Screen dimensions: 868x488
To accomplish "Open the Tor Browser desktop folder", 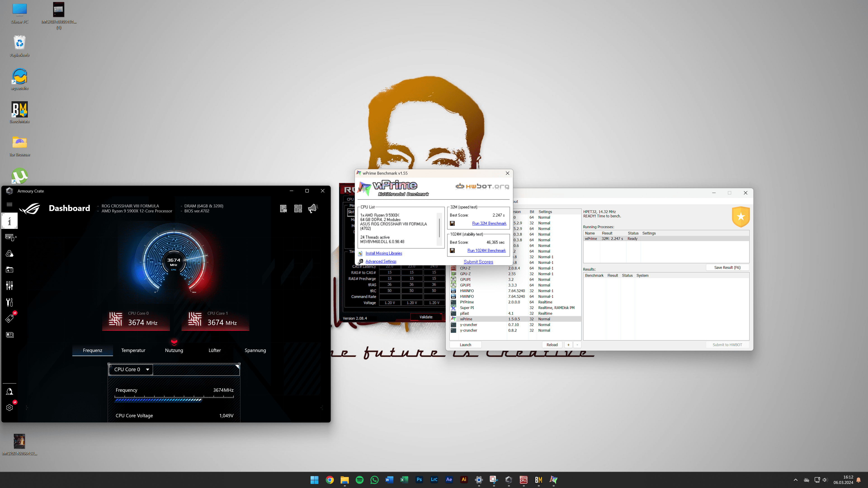I will [x=19, y=146].
